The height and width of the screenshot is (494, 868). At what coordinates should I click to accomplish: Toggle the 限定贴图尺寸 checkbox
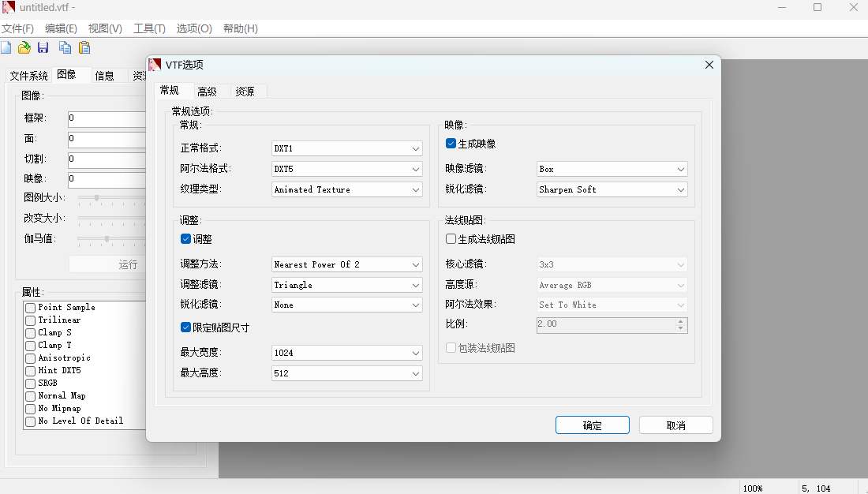click(x=186, y=327)
